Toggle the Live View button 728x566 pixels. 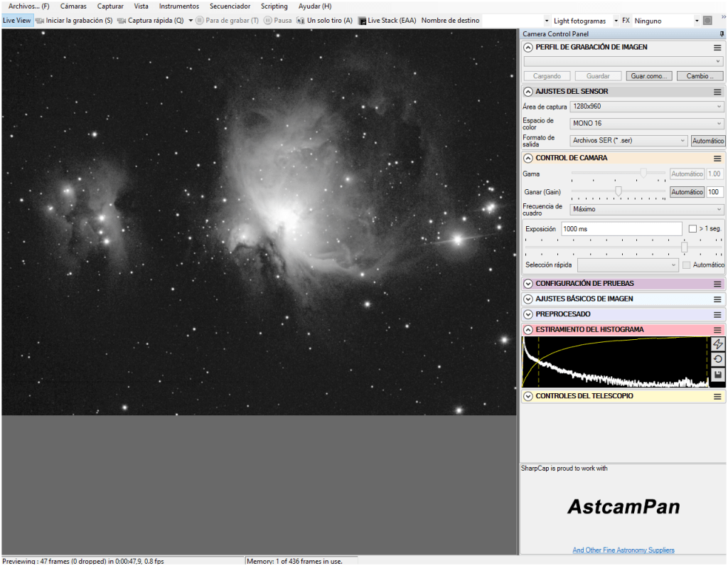pos(17,21)
